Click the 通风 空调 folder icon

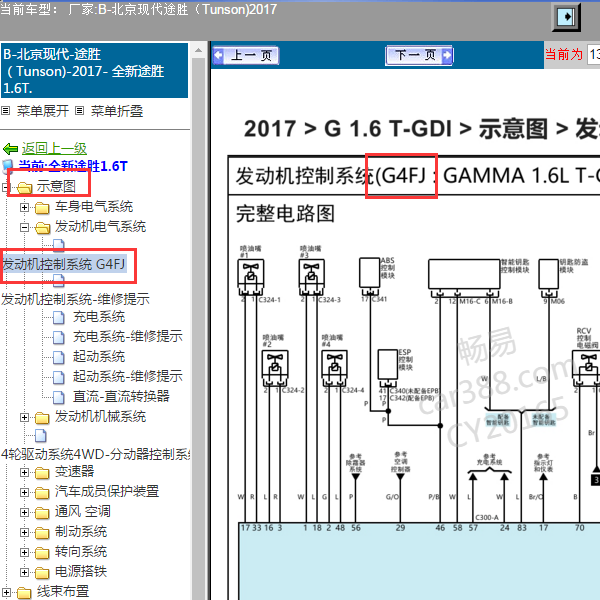(42, 513)
